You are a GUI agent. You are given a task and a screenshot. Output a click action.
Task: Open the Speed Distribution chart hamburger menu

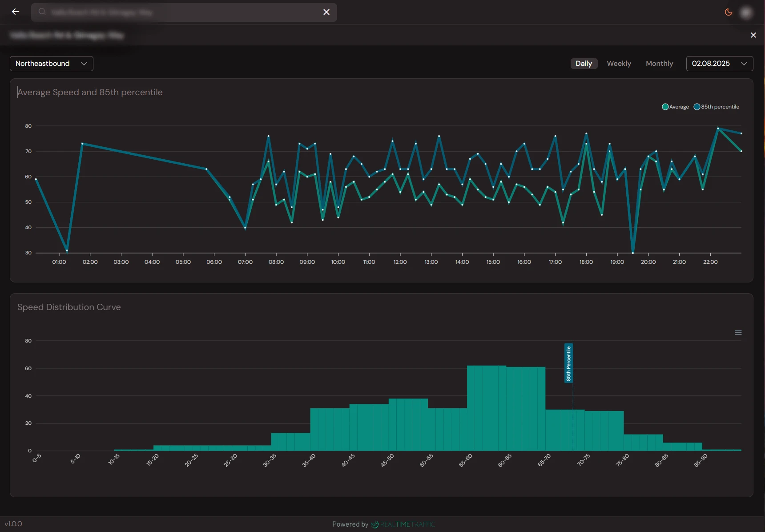click(738, 333)
